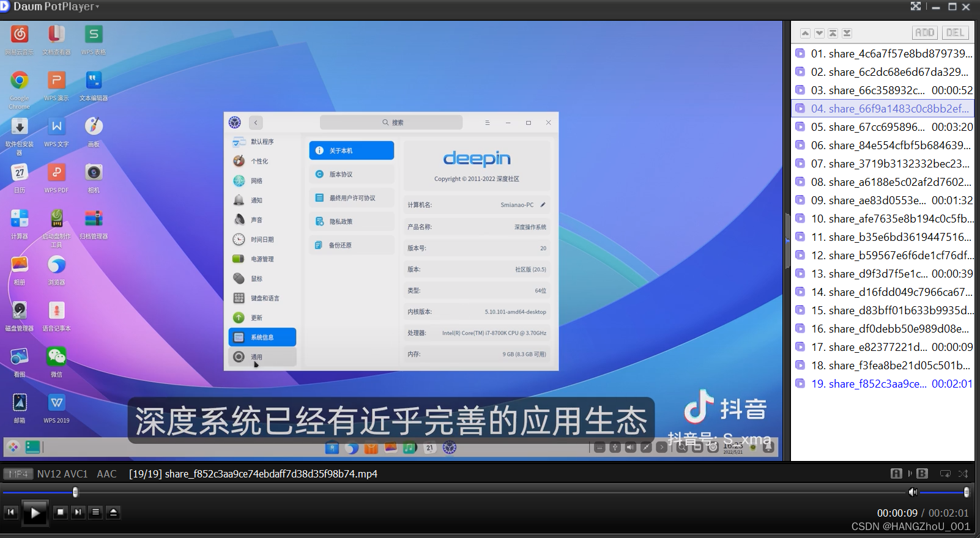Viewport: 980px width, 538px height.
Task: Select playlist item 09 share_ae83d0553e
Action: pos(883,200)
